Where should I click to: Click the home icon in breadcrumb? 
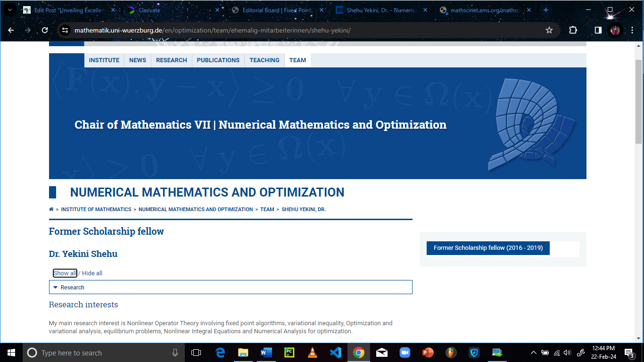(51, 209)
